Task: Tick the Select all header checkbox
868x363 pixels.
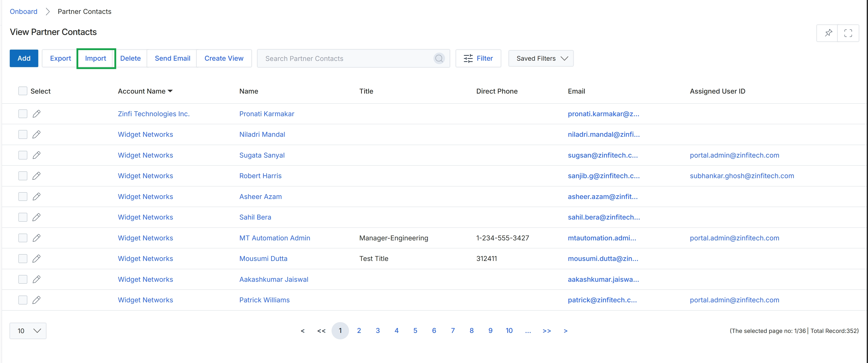Action: pos(23,91)
